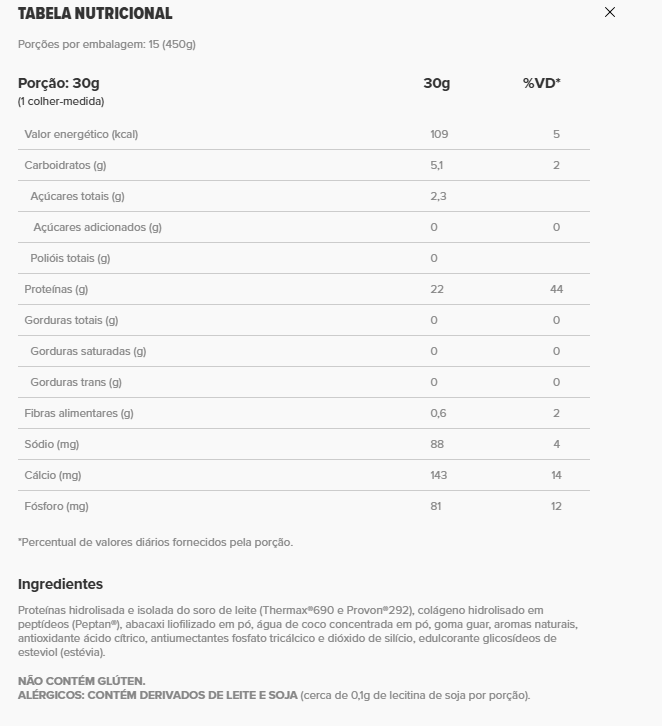Image resolution: width=662 pixels, height=726 pixels.
Task: Click the Porção: 30g heading
Action: [59, 83]
